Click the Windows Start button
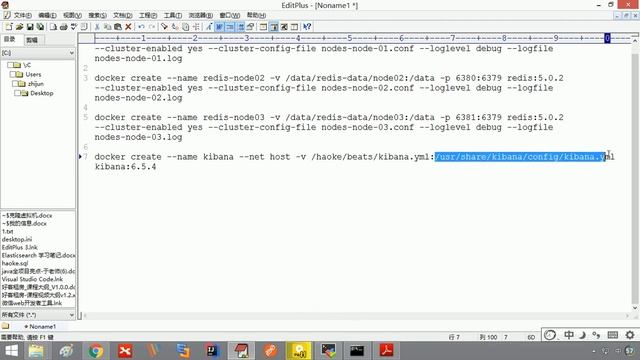The height and width of the screenshot is (360, 640). (11, 351)
